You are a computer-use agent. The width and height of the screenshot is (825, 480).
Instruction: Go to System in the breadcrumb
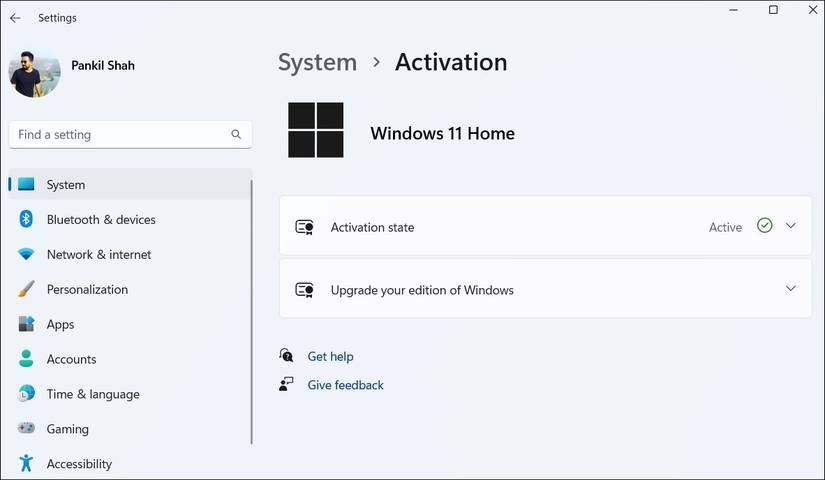pyautogui.click(x=317, y=62)
